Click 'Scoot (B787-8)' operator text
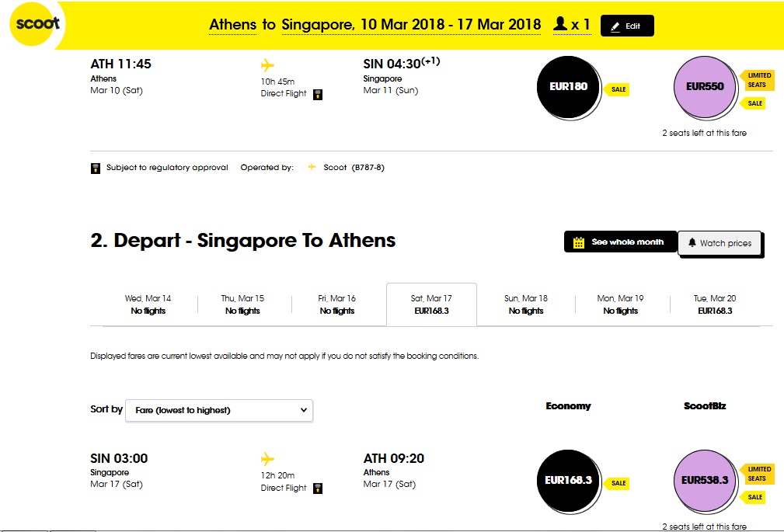The width and height of the screenshot is (784, 532). pyautogui.click(x=354, y=168)
